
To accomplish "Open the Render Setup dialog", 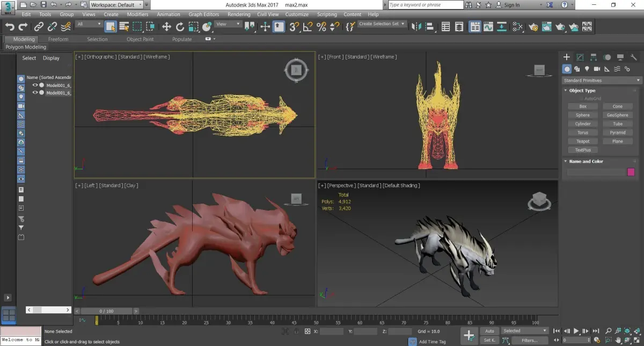I will pyautogui.click(x=533, y=26).
